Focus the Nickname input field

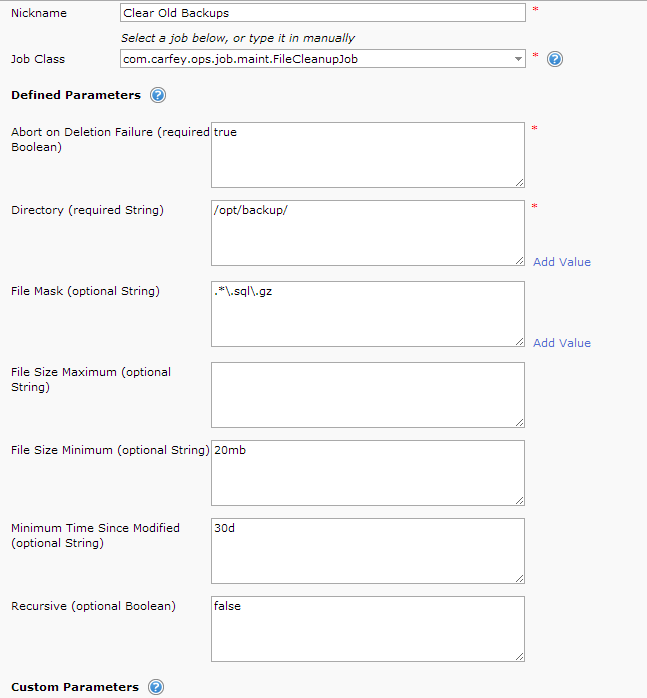[321, 13]
